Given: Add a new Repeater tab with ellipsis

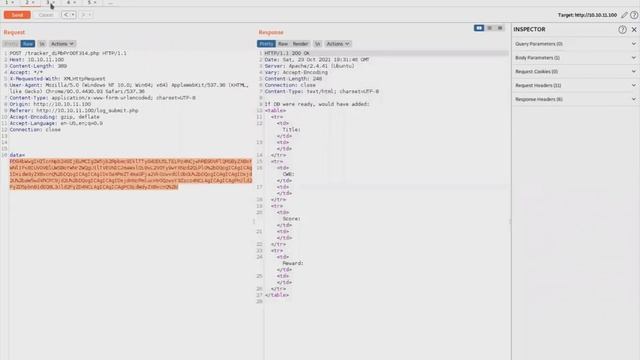Looking at the screenshot, I should (x=110, y=2).
